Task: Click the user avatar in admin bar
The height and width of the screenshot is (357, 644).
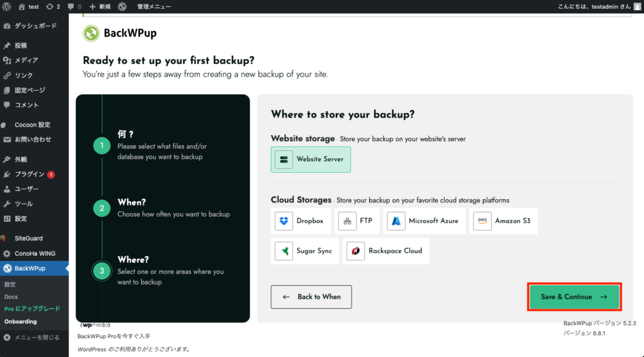Action: pos(638,6)
